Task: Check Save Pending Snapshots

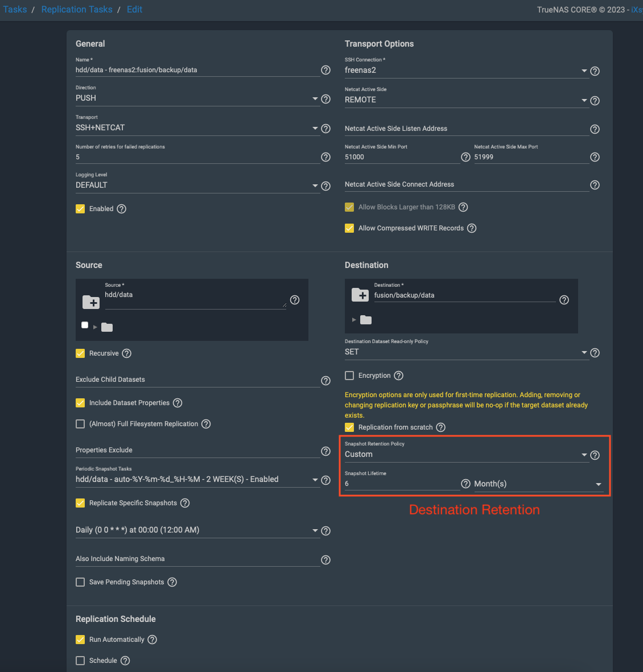Action: (x=80, y=582)
